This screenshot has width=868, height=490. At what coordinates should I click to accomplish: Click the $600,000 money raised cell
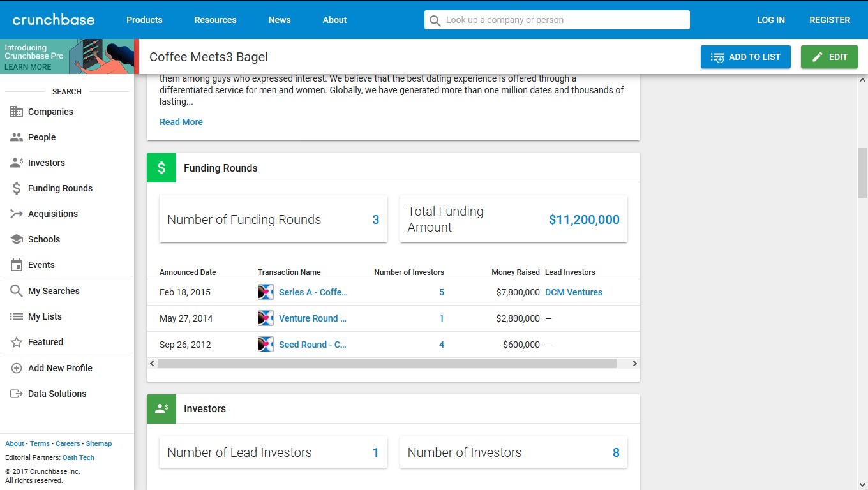(x=521, y=345)
